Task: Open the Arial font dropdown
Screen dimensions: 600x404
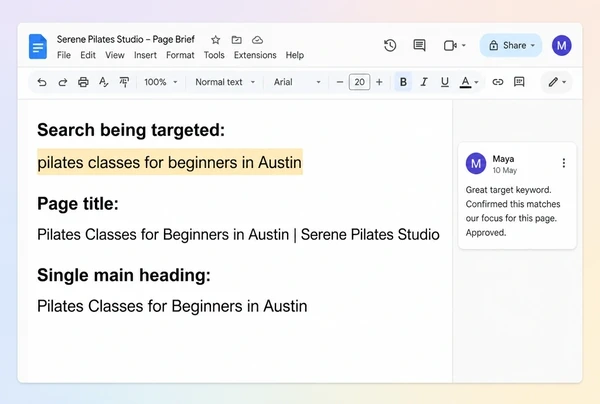Action: [297, 82]
